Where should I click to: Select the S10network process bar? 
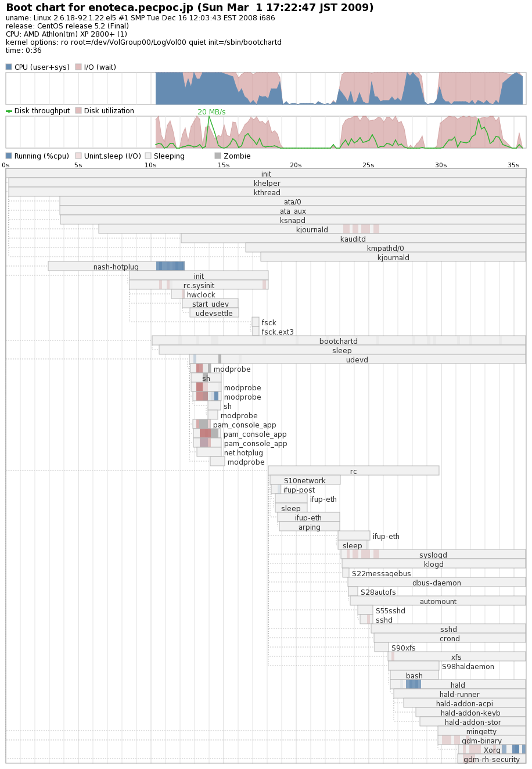pos(305,480)
